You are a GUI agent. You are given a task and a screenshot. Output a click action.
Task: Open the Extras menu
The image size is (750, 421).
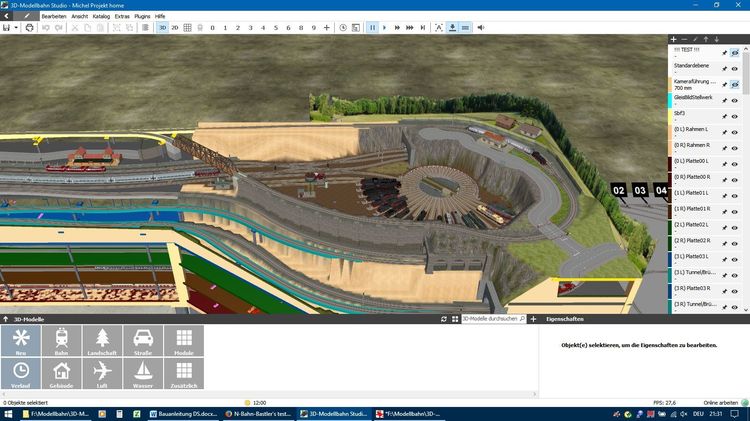(122, 16)
